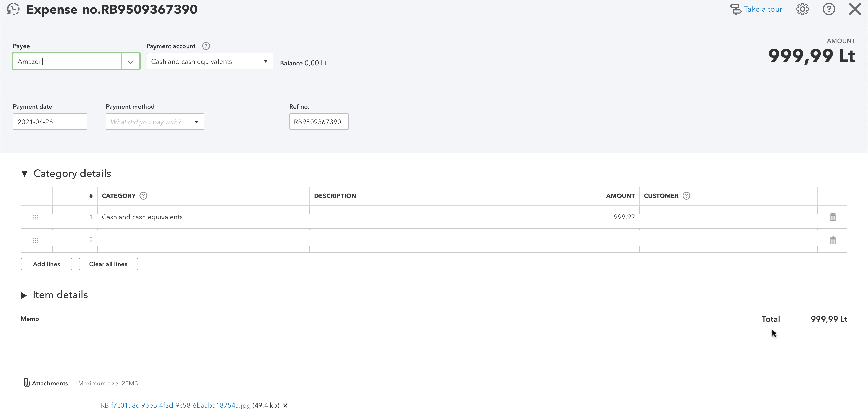Click drag handle of category row 1

(x=36, y=217)
